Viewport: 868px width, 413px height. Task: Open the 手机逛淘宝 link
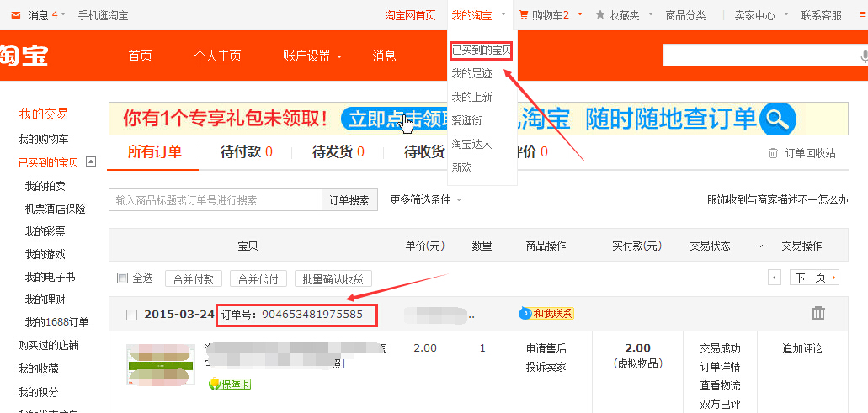[x=103, y=15]
